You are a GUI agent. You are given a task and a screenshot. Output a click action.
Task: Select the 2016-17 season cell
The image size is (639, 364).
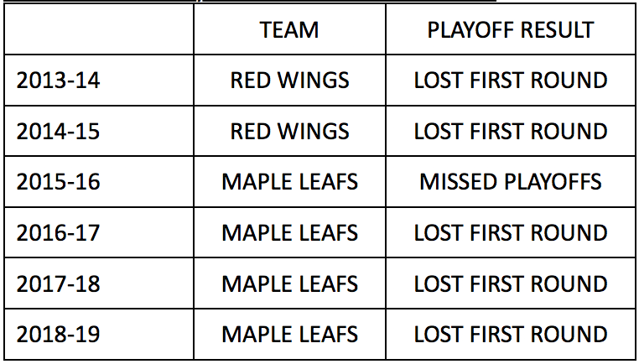tap(59, 232)
